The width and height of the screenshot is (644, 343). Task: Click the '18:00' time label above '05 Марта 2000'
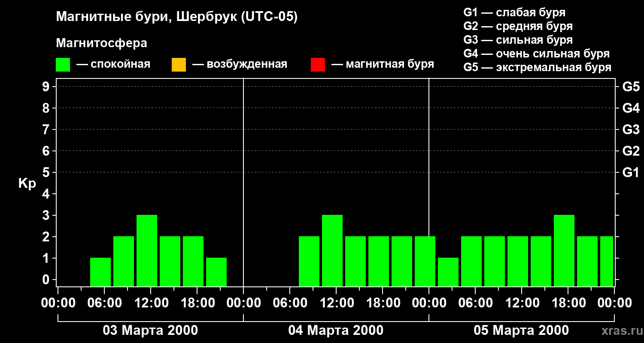pos(568,303)
